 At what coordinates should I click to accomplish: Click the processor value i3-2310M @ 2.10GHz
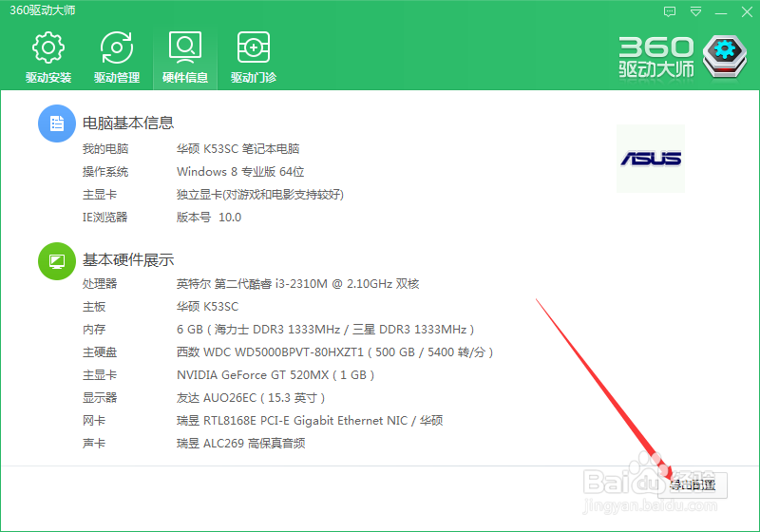click(x=297, y=283)
